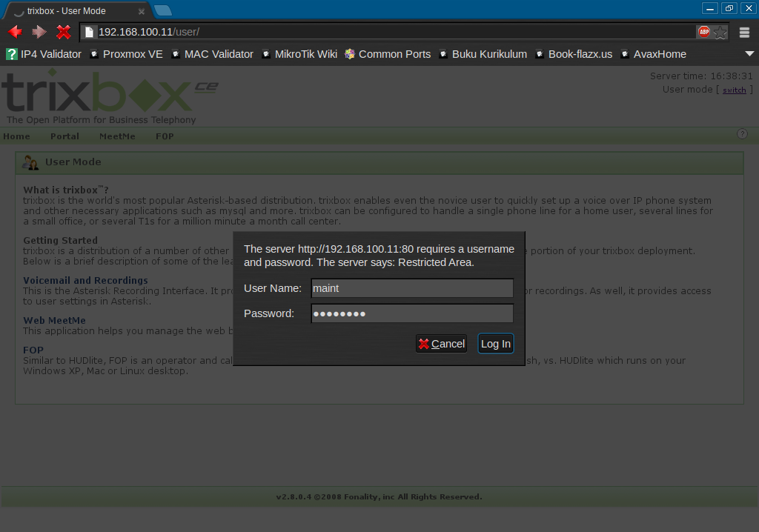
Task: Open the MeetMe menu item
Action: pos(117,136)
